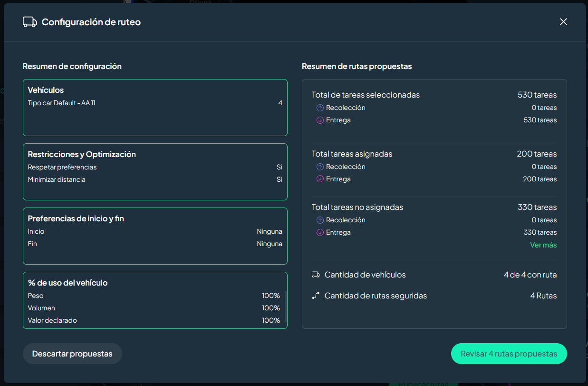Click the truck icon beside Configuración de ruteo
Viewport: 588px width, 386px height.
click(29, 22)
